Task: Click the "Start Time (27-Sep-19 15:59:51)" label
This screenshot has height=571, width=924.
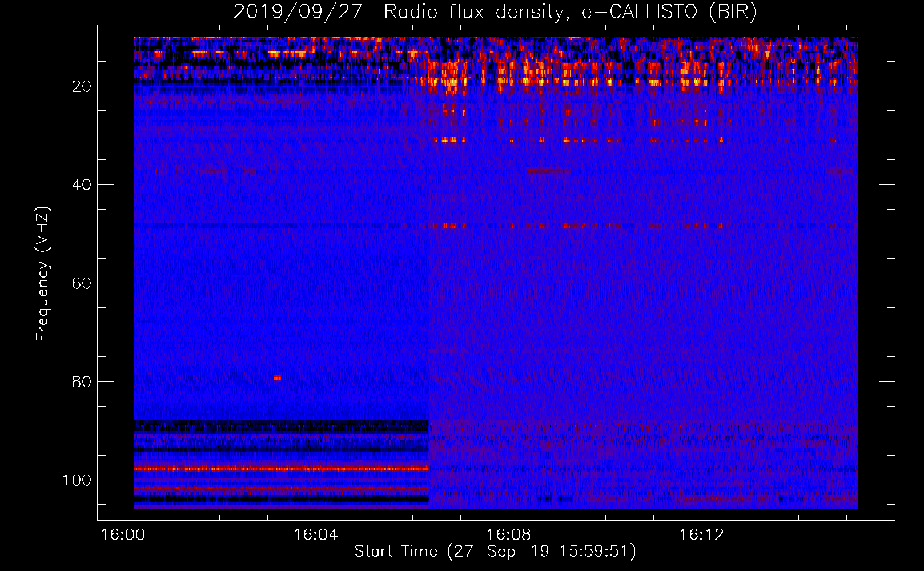Action: (x=495, y=552)
